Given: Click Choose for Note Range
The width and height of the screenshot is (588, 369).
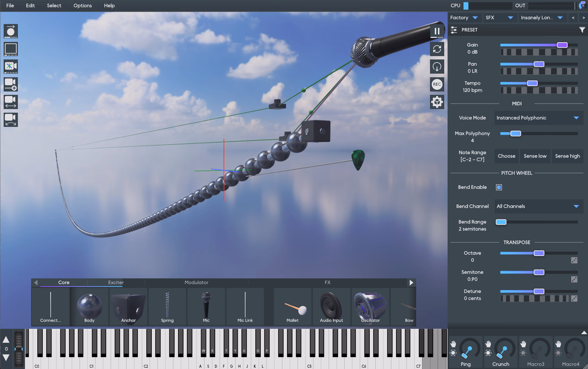Looking at the screenshot, I should (507, 156).
